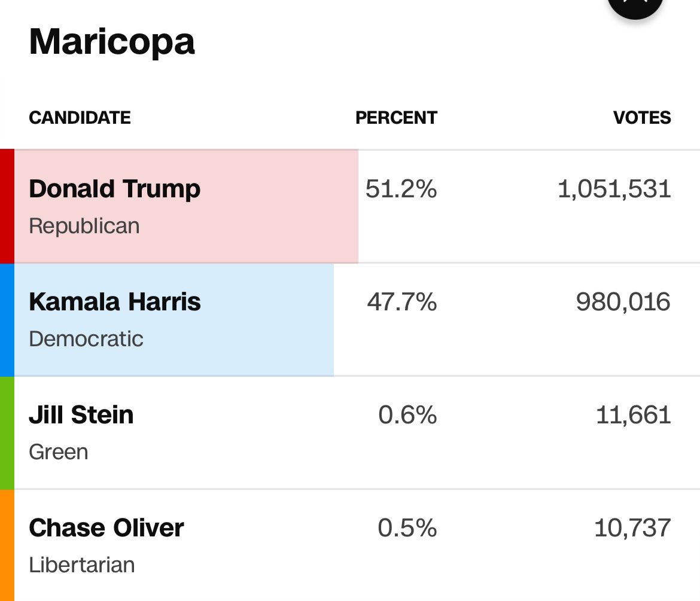Click the Libertarian party label
The height and width of the screenshot is (601, 700).
tap(81, 565)
